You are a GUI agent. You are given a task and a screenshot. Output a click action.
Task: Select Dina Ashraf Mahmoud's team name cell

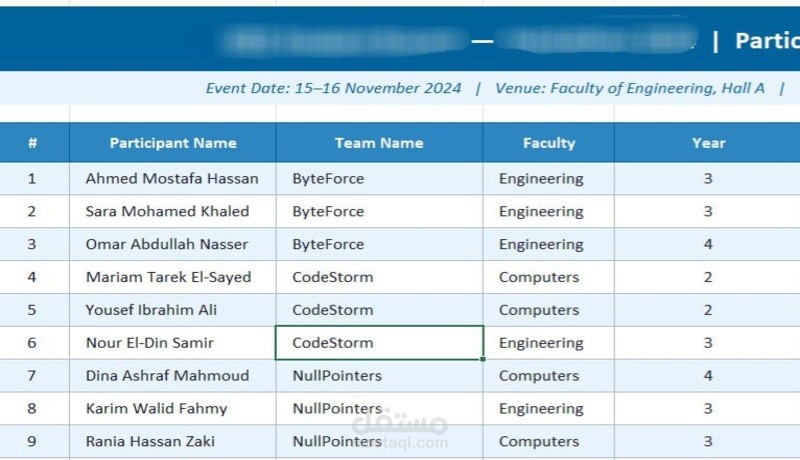(337, 376)
